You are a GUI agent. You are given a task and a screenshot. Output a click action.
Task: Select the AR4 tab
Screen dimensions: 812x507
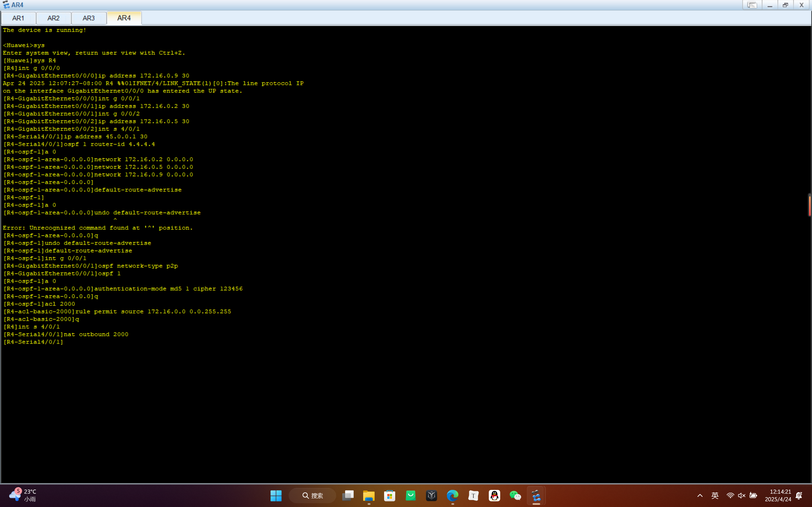[x=124, y=18]
